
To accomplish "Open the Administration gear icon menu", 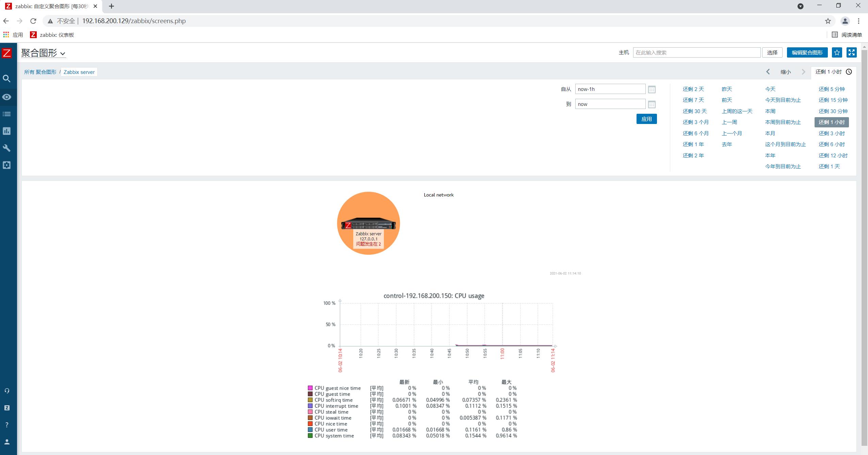I will (x=7, y=165).
